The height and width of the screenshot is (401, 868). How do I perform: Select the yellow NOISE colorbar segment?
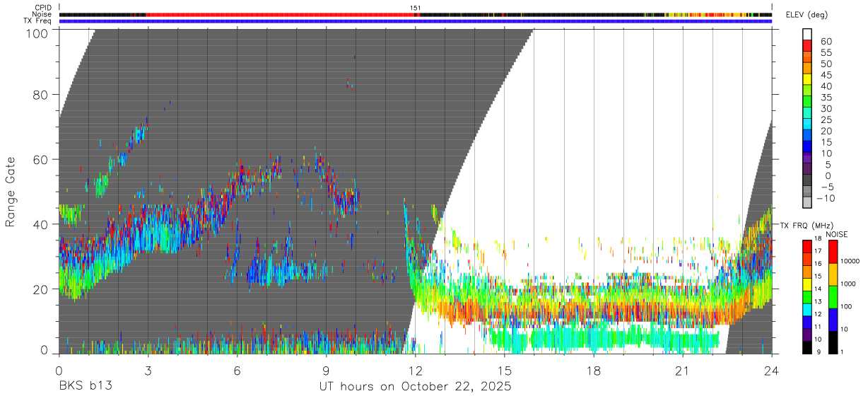[x=833, y=274]
